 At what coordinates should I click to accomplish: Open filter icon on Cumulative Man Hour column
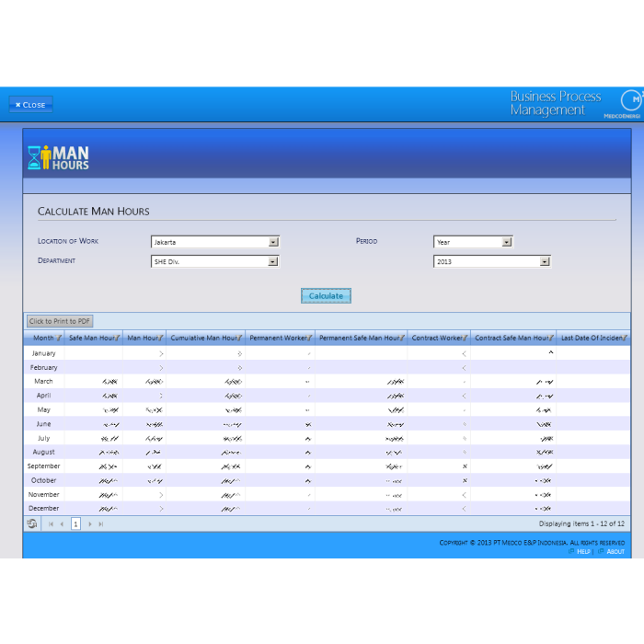tap(240, 339)
